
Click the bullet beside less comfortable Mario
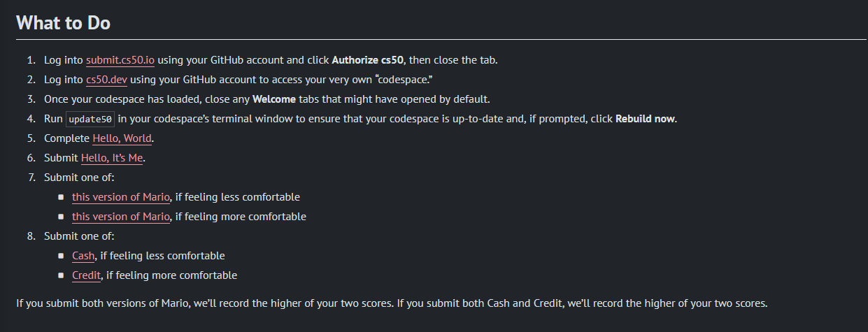62,197
